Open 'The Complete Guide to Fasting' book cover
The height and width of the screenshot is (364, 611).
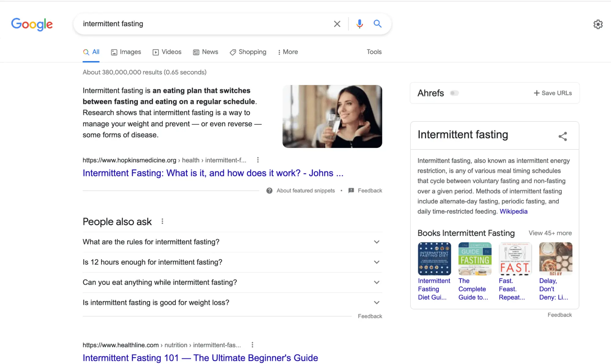pos(475,259)
